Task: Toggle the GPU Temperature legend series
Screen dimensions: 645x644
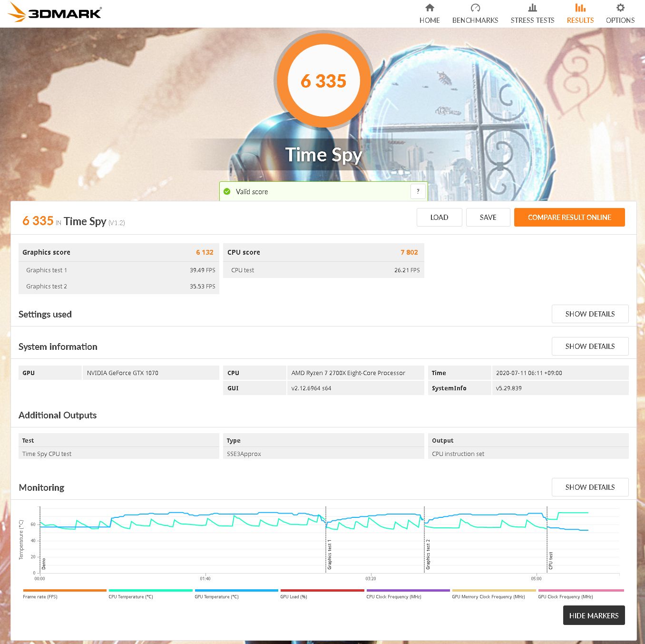Action: click(x=216, y=596)
